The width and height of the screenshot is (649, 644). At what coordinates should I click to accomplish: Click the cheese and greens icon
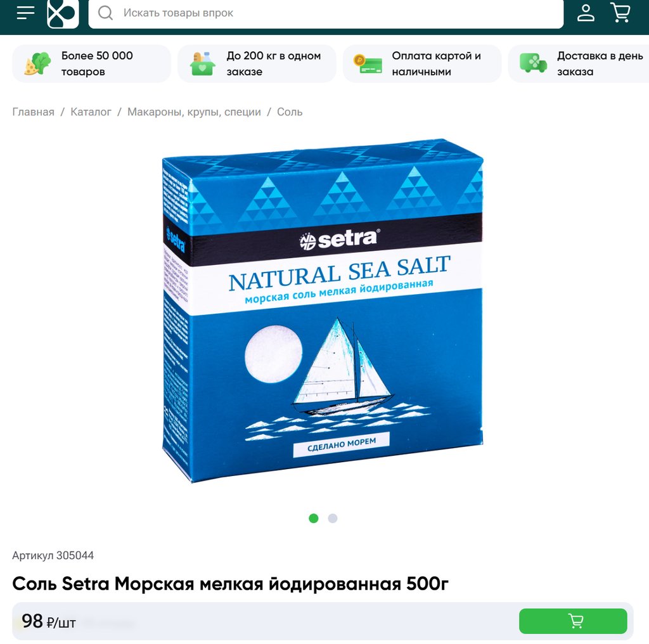tap(37, 63)
